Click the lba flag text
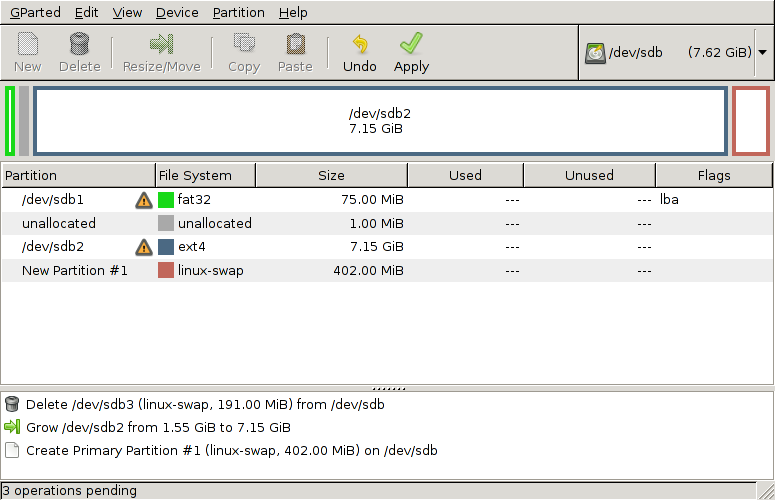Screen dimensions: 775x500 click(x=669, y=200)
